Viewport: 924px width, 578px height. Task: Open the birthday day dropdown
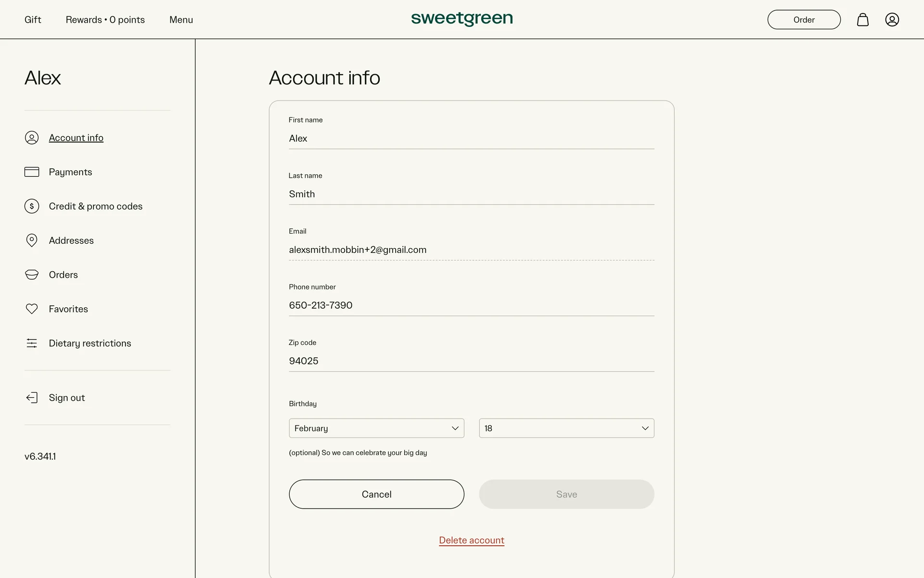(566, 428)
